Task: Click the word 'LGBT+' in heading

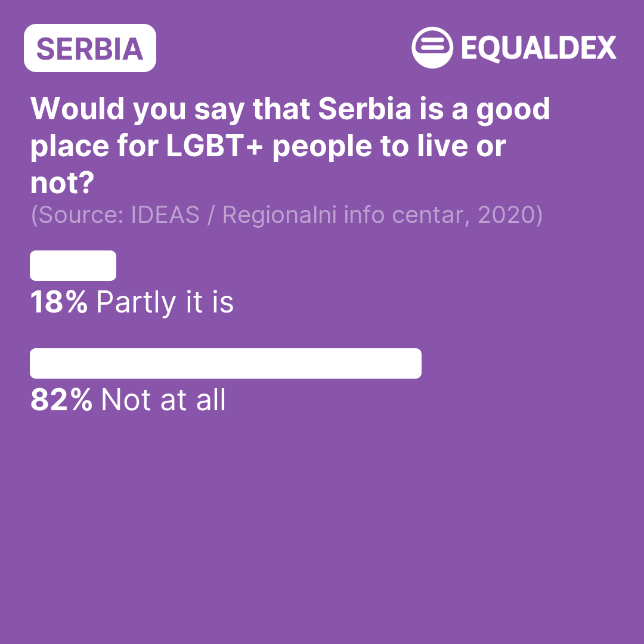Action: (215, 146)
